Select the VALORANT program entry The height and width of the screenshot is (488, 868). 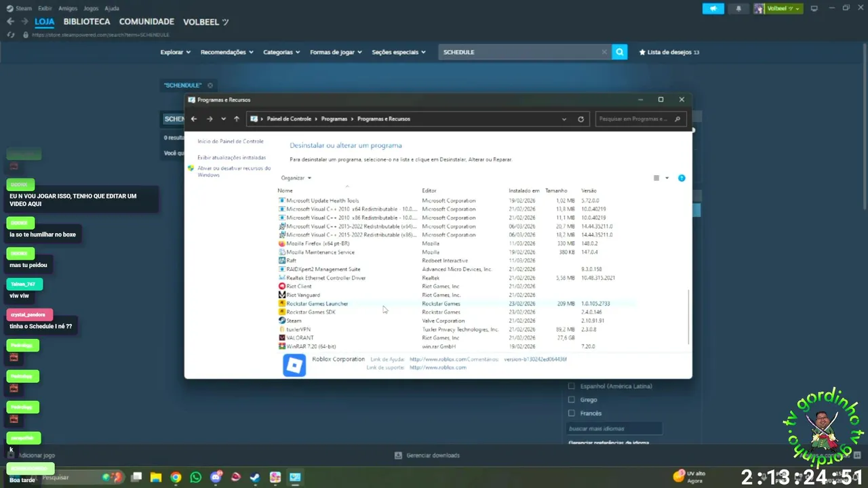tap(300, 338)
